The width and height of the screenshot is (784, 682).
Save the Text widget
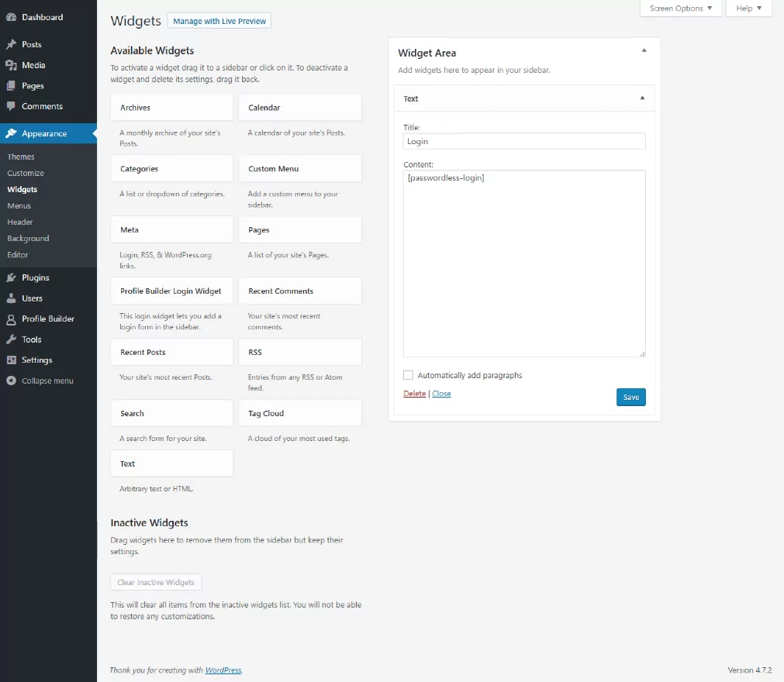pyautogui.click(x=630, y=398)
